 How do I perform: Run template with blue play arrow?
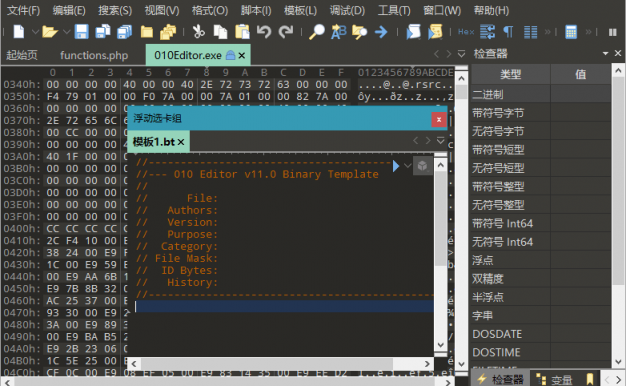[x=396, y=165]
